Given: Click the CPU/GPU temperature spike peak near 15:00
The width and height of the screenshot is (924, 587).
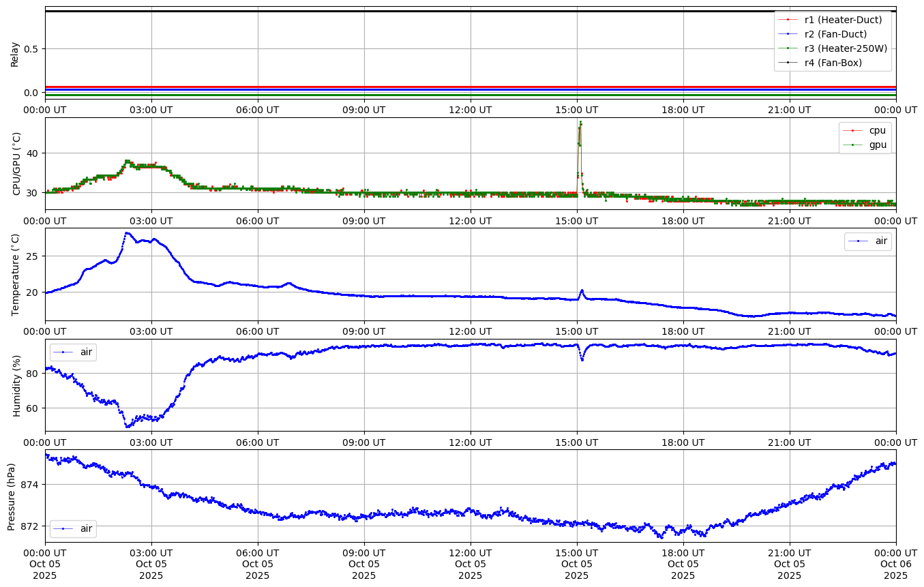Looking at the screenshot, I should click(580, 123).
